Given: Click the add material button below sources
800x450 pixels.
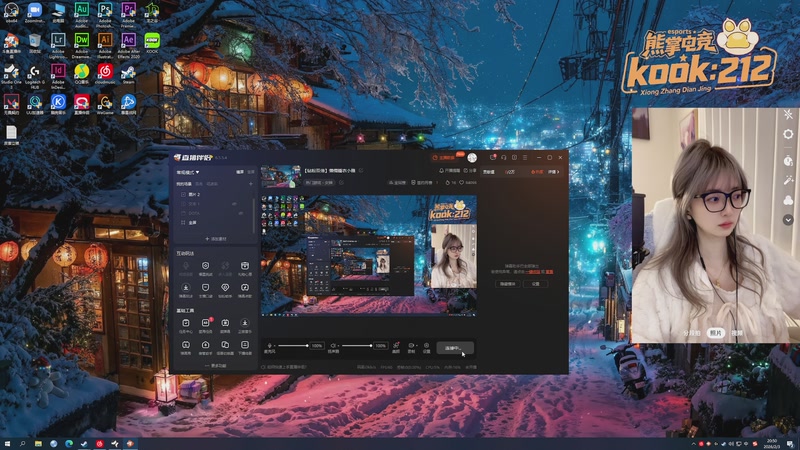Looking at the screenshot, I should coord(215,239).
